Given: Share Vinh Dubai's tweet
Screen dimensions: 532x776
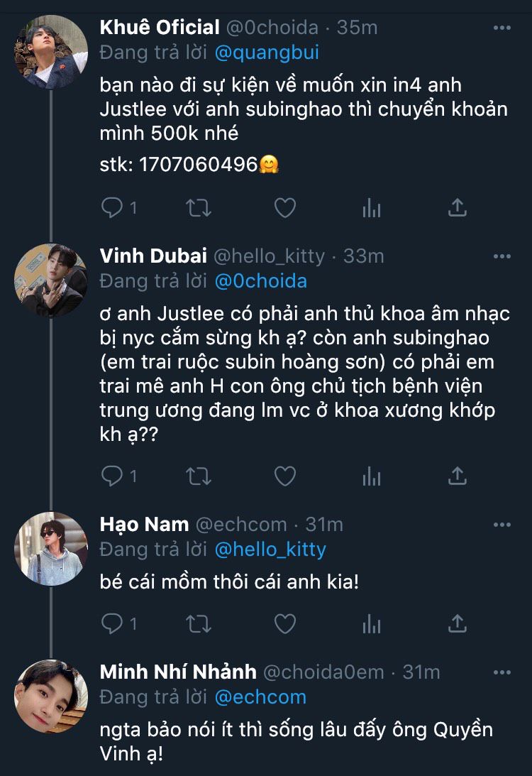Looking at the screenshot, I should coord(458,476).
